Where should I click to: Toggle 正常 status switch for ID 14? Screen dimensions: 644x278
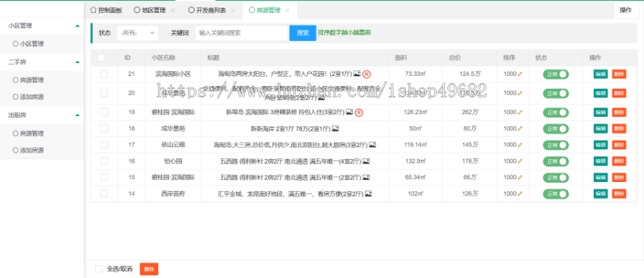[556, 193]
